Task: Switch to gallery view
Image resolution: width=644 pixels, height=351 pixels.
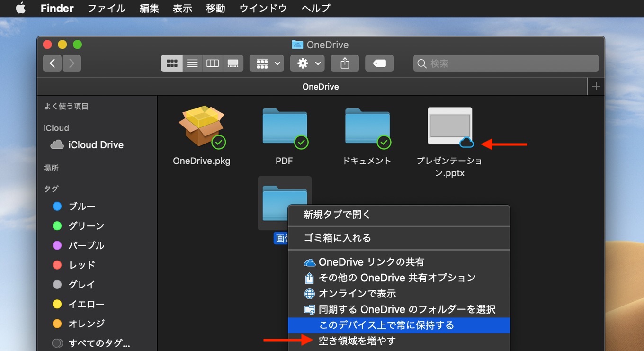Action: tap(233, 63)
